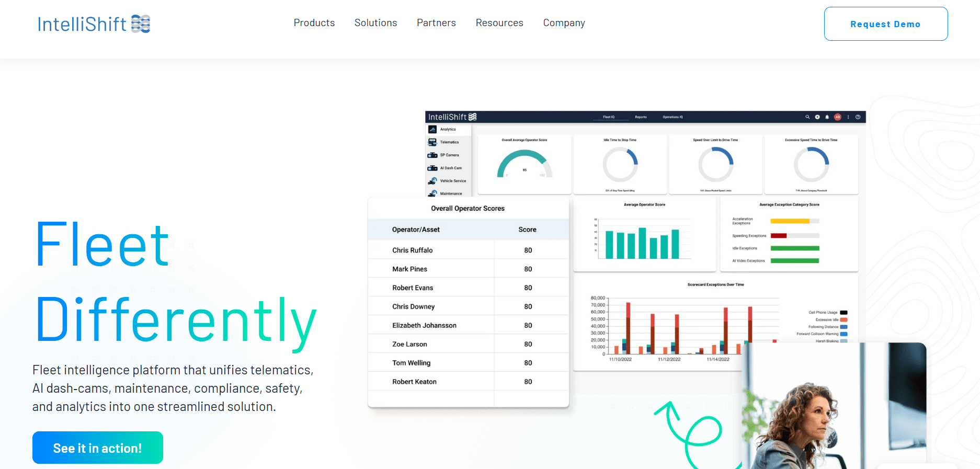Click the IntelliShift logo inside the dashboard
Viewport: 980px width, 469px height.
pos(452,117)
